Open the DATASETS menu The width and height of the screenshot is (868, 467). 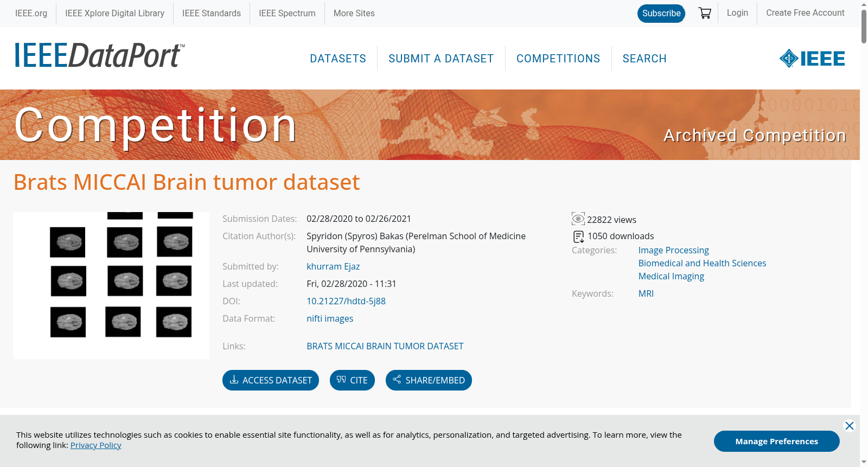point(338,59)
